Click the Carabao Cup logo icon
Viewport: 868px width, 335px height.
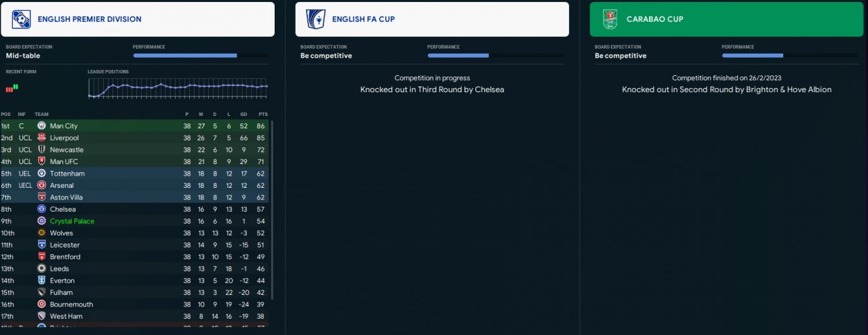(610, 19)
